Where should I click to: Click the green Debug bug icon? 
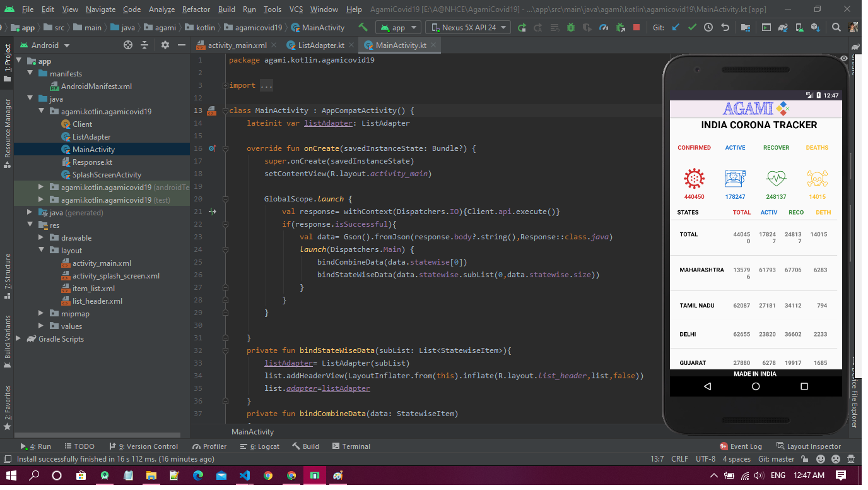tap(571, 28)
